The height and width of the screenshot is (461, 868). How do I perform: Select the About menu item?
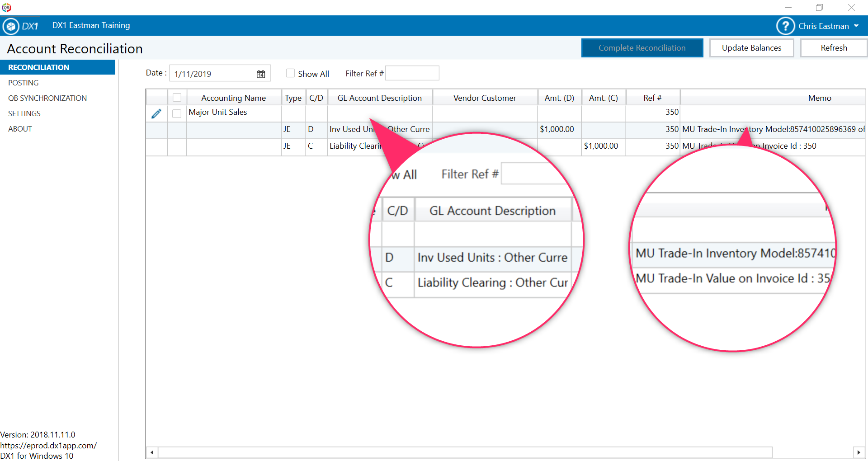point(20,129)
